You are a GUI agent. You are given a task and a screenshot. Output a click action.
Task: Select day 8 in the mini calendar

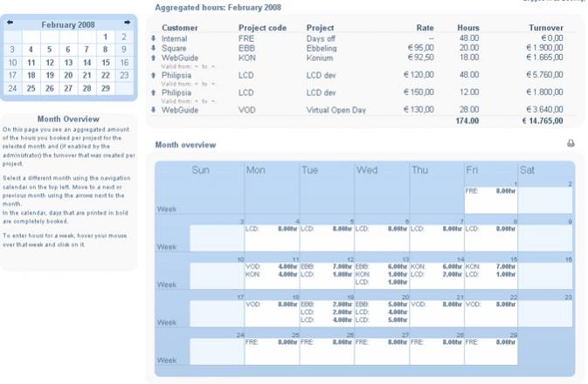(106, 50)
